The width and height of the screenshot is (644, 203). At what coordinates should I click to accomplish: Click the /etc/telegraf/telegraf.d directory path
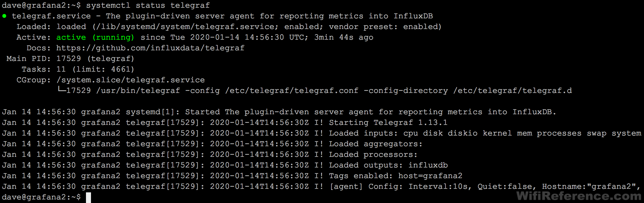coord(513,91)
